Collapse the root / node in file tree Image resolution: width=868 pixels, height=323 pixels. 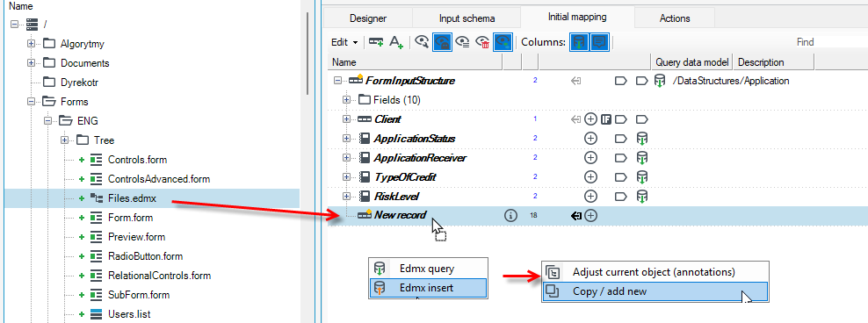pos(14,24)
